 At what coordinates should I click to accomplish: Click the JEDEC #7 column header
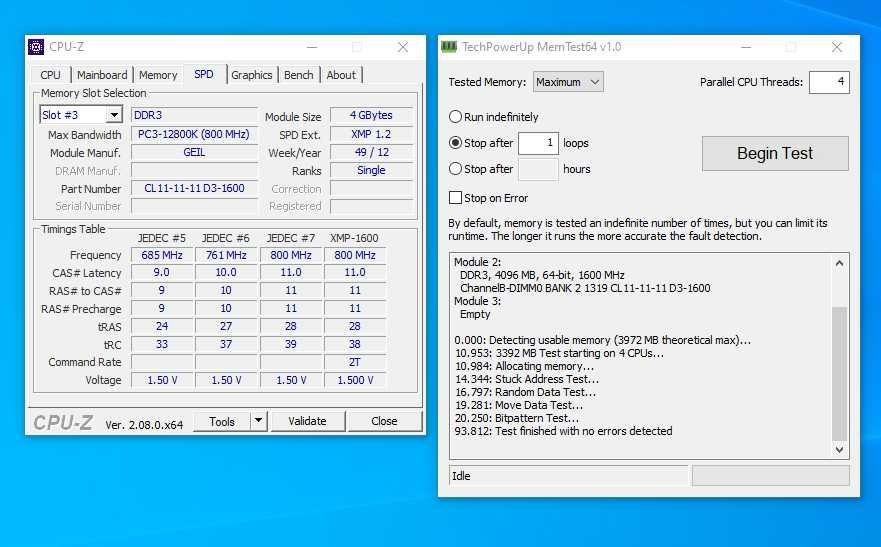click(290, 238)
